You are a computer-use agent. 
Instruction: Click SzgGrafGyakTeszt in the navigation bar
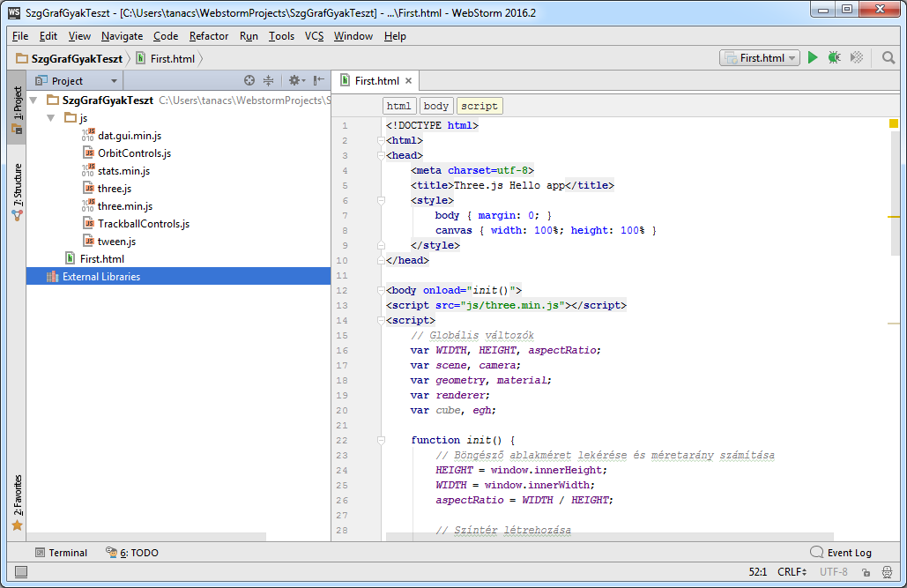pos(70,58)
